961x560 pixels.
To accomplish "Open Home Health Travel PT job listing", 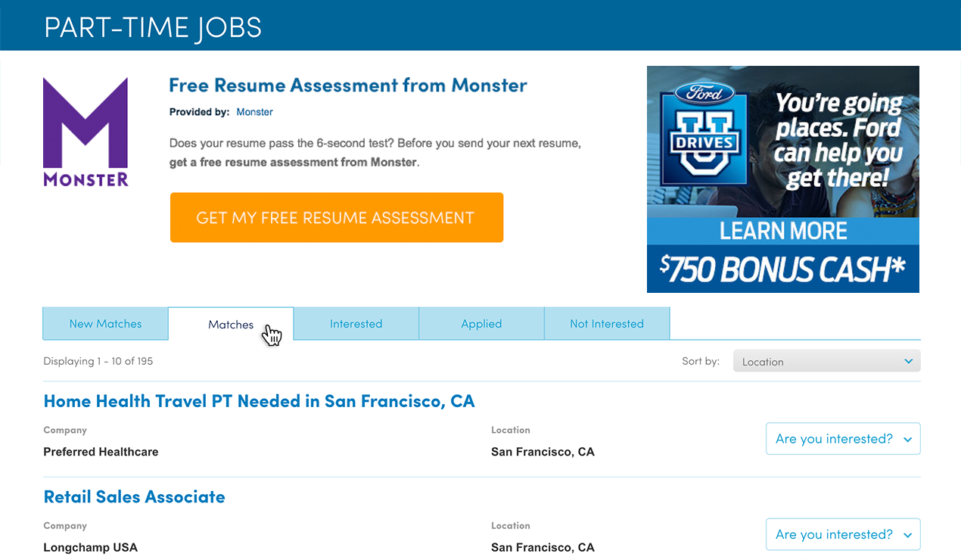I will click(259, 401).
